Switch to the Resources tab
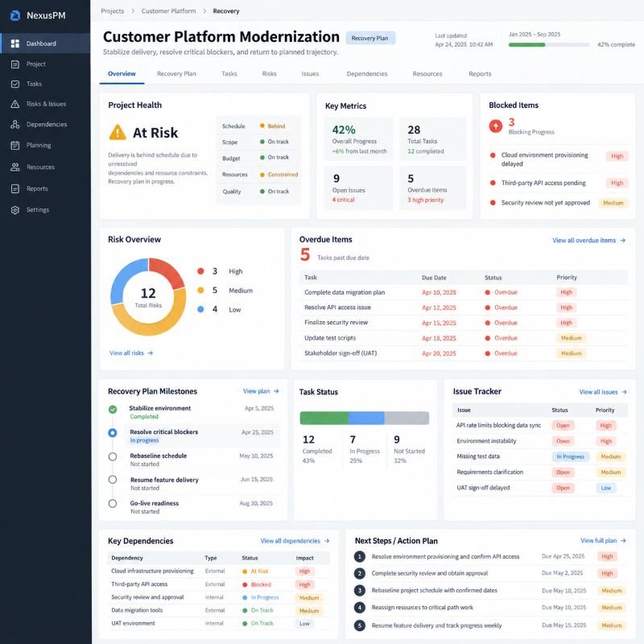 coord(427,74)
